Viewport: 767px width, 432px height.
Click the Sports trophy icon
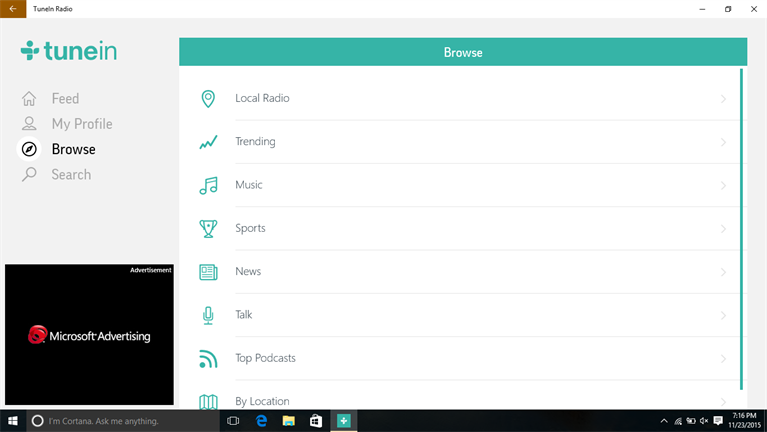(208, 228)
